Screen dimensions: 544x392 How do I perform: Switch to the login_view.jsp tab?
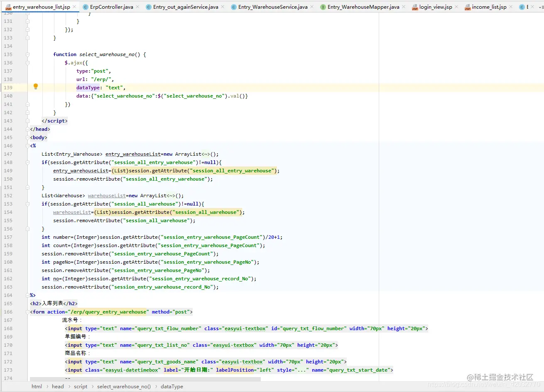(436, 7)
